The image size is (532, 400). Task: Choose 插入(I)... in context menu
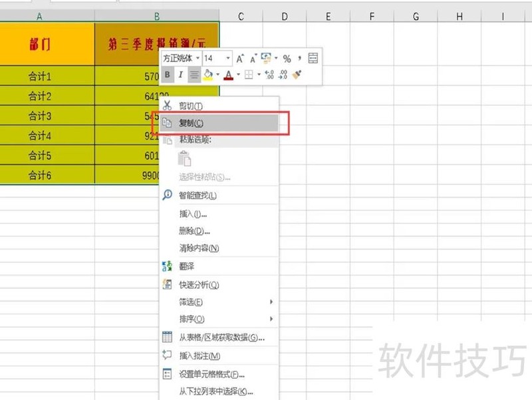219,214
